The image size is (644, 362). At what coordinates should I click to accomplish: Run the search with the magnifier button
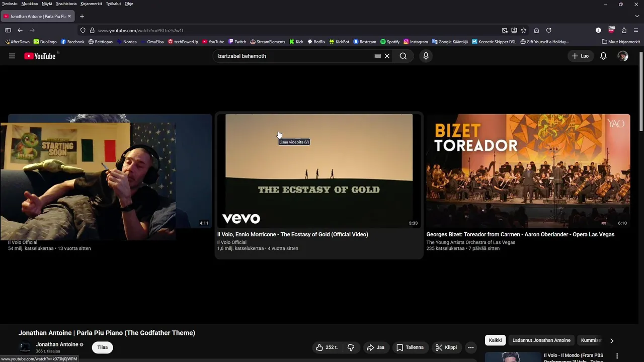tap(403, 56)
